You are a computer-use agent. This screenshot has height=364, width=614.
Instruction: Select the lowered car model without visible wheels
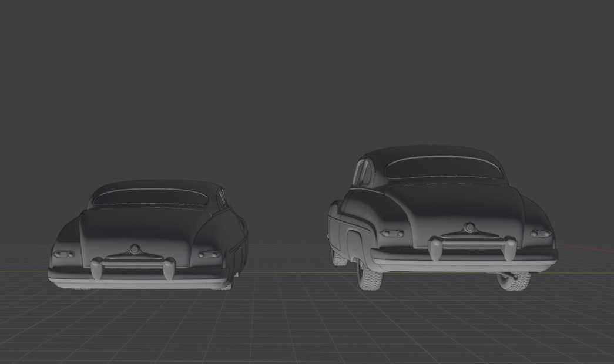tap(147, 235)
